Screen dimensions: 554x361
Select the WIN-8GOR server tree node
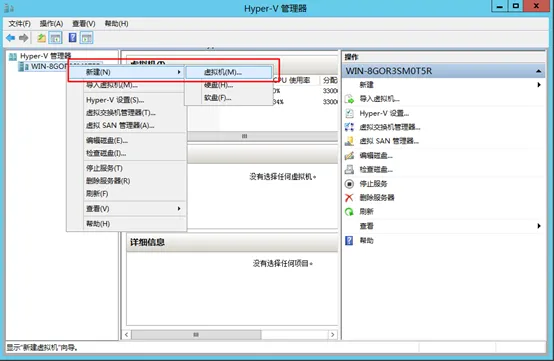click(49, 66)
